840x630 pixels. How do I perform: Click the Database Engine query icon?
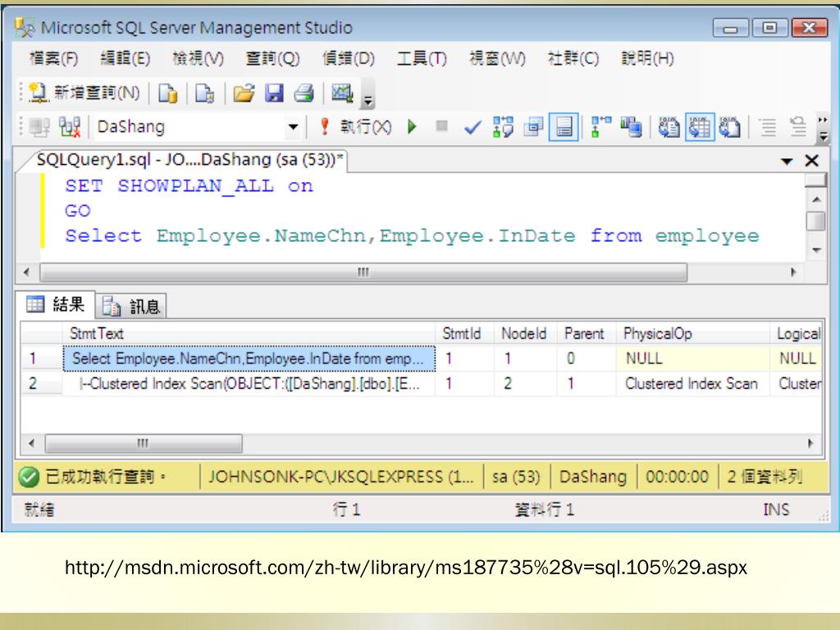[168, 94]
